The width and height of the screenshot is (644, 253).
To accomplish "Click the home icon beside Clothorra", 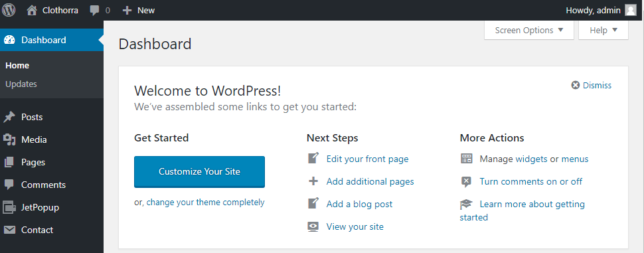I will pos(32,10).
